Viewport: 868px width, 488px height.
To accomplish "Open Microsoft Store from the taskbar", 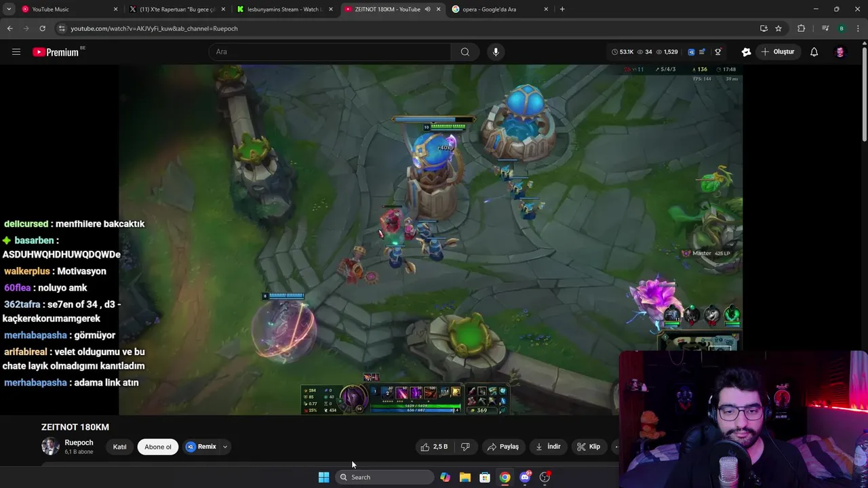I will [x=485, y=477].
